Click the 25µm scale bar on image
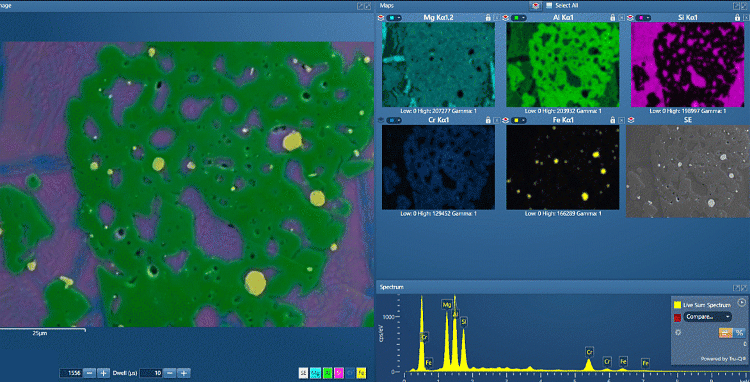Screen dimensions: 750x382 click(x=42, y=331)
